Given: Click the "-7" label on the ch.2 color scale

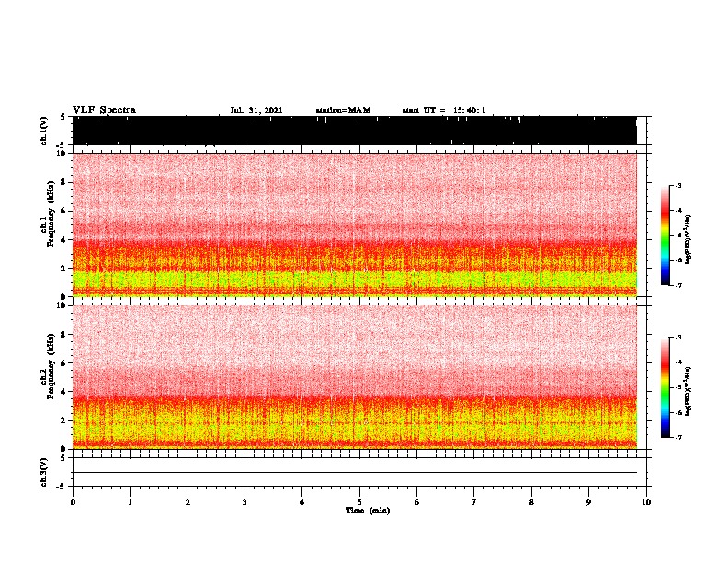Looking at the screenshot, I should click(x=678, y=437).
